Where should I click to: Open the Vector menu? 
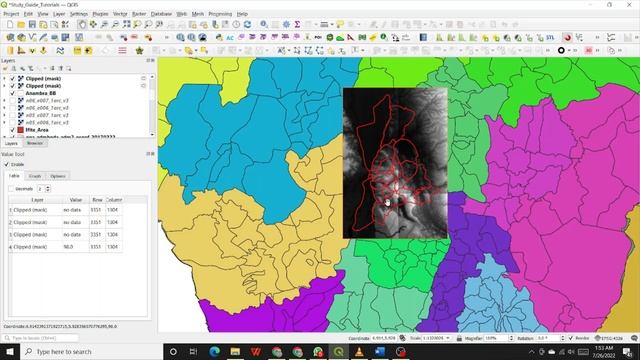(x=120, y=14)
